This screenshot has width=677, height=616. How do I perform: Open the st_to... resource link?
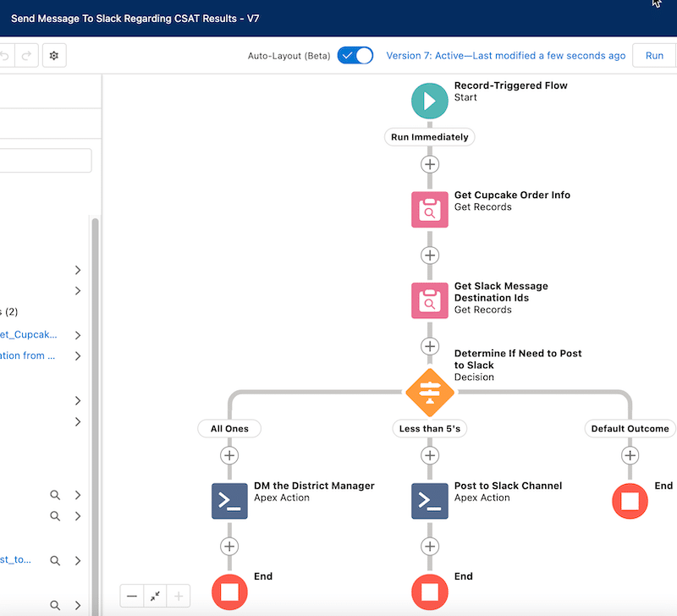15,560
